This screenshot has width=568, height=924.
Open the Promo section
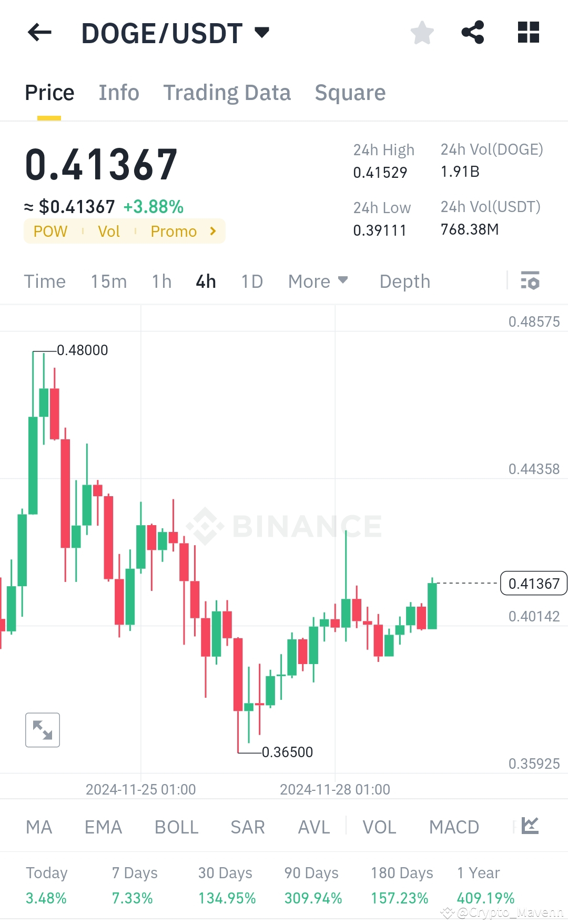[x=174, y=231]
